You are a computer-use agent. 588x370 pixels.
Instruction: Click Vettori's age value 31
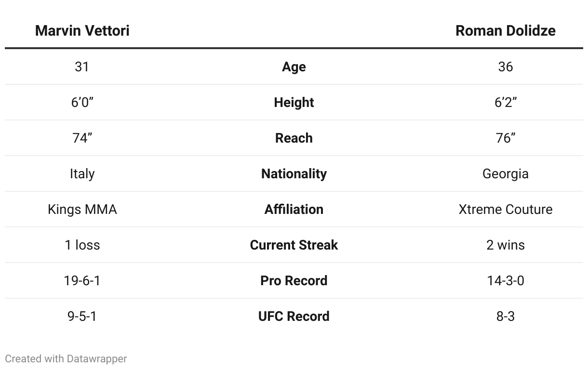click(x=82, y=67)
